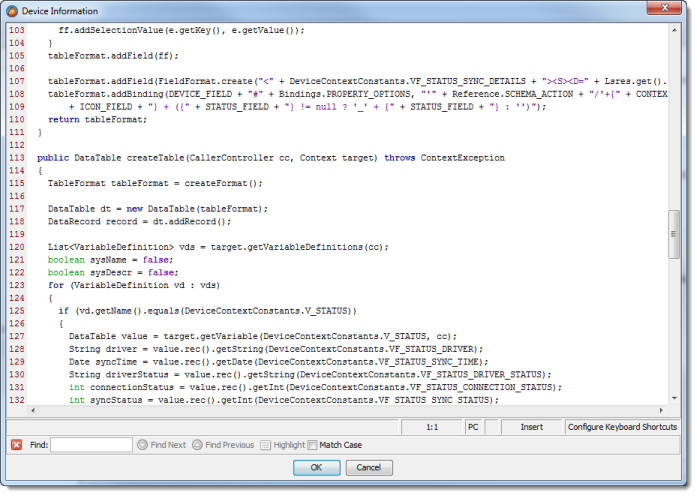
Task: Click the Find Previous arrow icon
Action: 198,445
